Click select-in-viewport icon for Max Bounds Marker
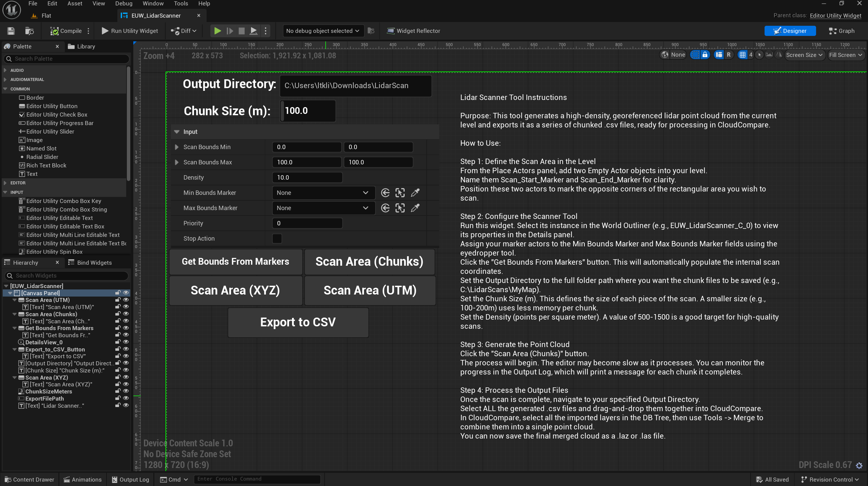The height and width of the screenshot is (486, 868). 400,208
